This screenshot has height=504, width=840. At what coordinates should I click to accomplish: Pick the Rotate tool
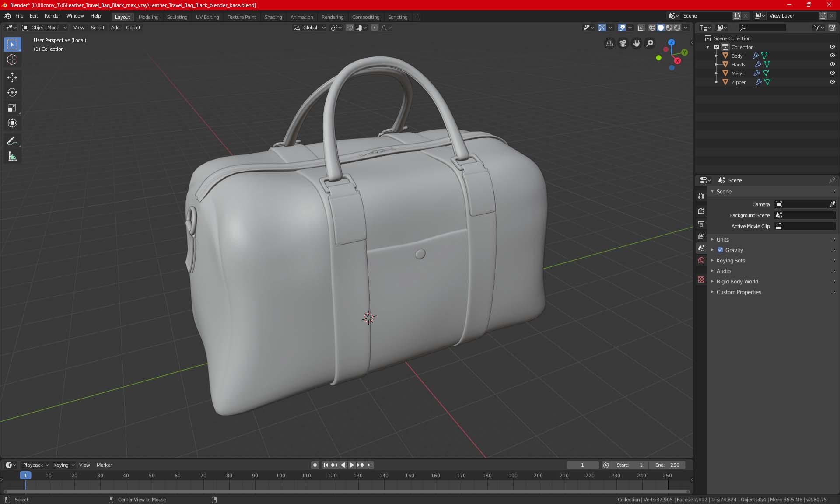tap(12, 93)
